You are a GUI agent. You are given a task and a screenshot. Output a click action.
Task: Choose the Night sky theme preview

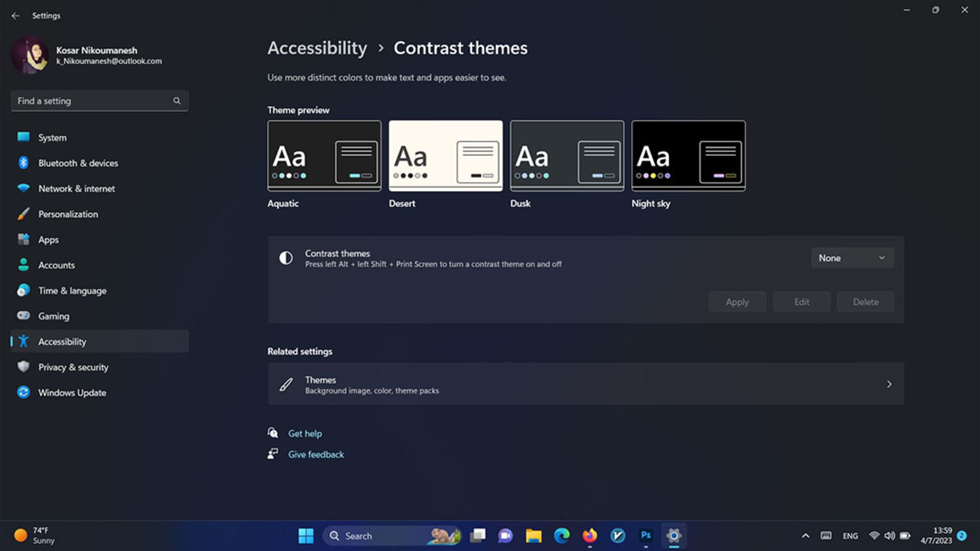coord(688,156)
